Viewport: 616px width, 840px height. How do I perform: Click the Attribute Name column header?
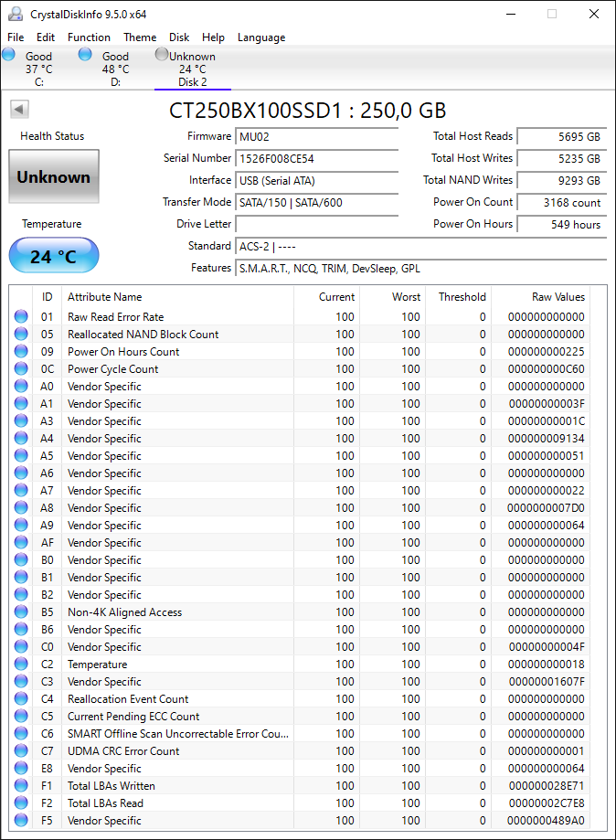(x=177, y=297)
